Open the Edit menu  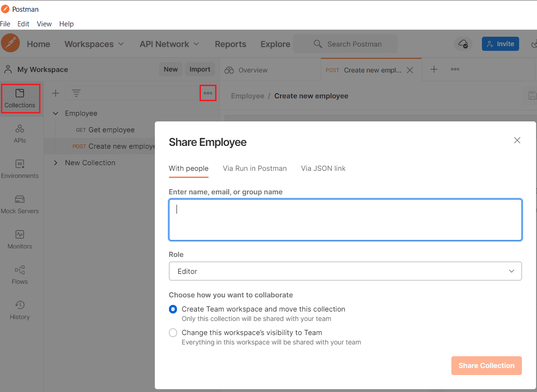23,24
